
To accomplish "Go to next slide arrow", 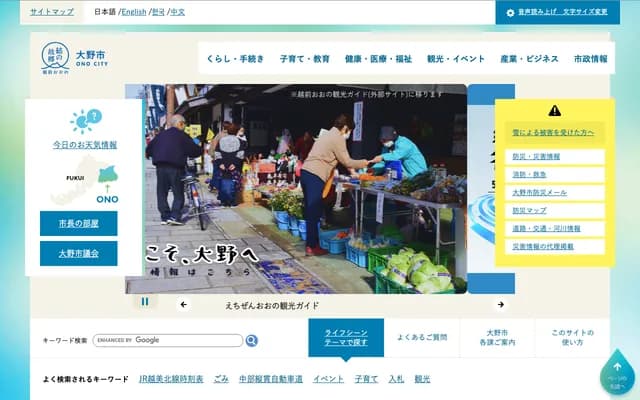I will tap(500, 305).
